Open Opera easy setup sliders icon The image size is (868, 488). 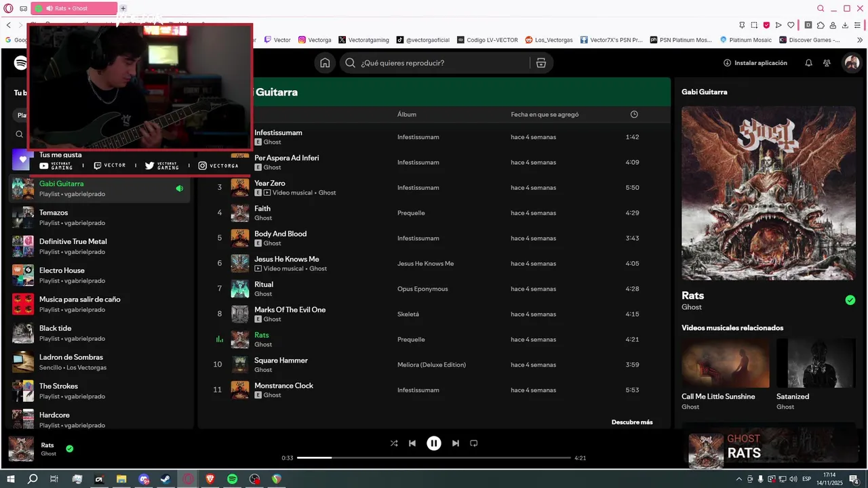click(858, 25)
